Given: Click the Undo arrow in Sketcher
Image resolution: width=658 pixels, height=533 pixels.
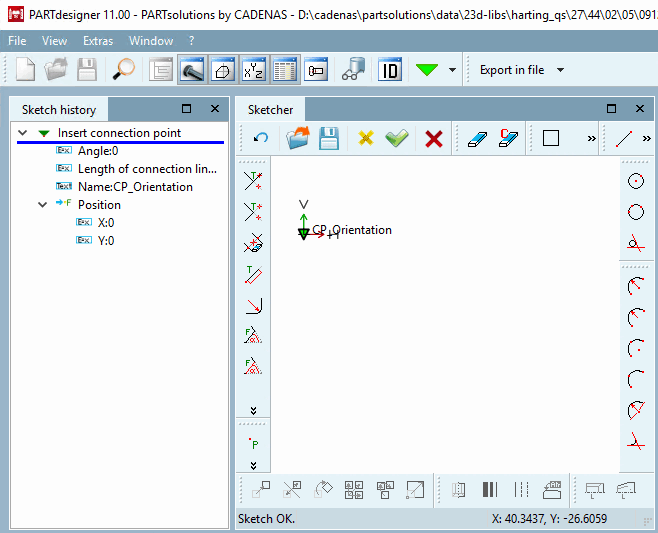Looking at the screenshot, I should click(261, 138).
